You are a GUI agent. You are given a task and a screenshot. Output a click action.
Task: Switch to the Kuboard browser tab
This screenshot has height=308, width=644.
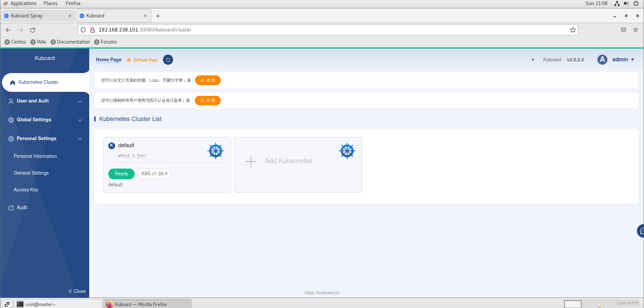(x=113, y=16)
